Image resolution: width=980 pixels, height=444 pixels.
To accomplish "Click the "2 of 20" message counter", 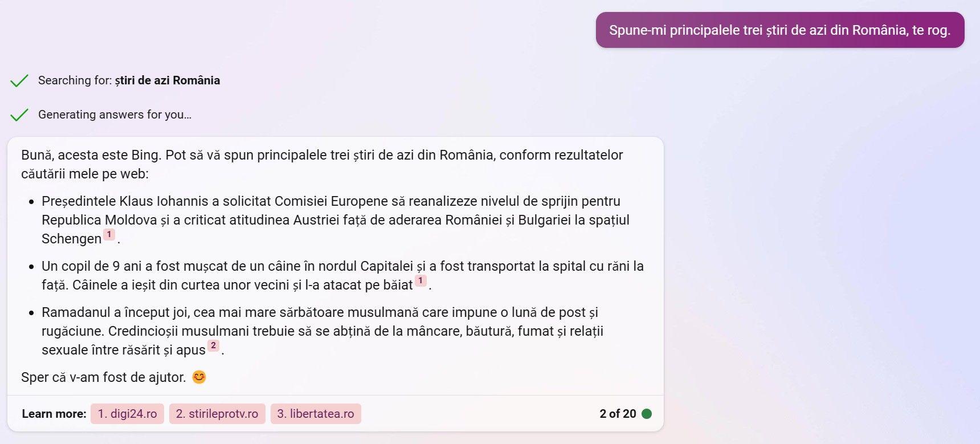I will click(x=618, y=414).
